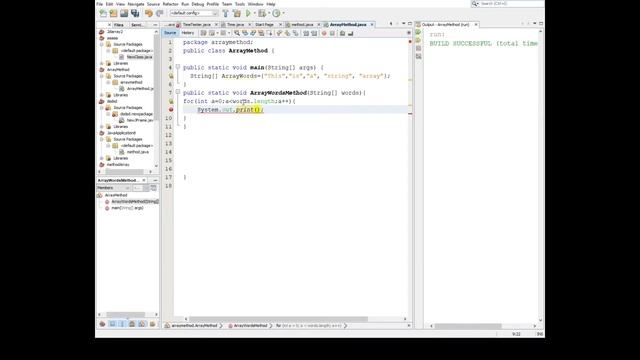Viewport: 640px width, 360px height.
Task: Click the Re-run green arrows icon in Output
Action: tap(418, 32)
